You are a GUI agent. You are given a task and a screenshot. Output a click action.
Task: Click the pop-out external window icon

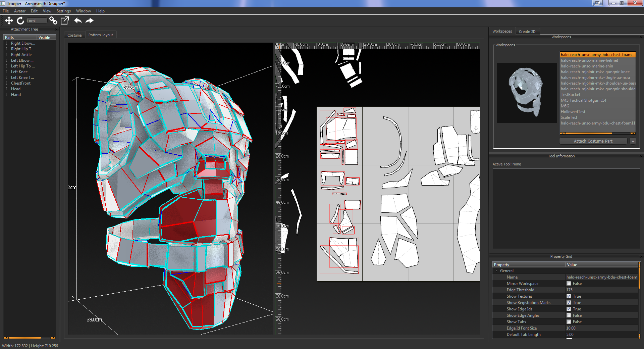tap(64, 21)
